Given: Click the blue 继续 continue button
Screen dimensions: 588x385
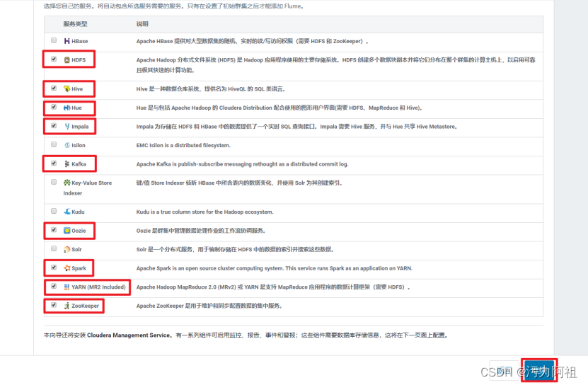Looking at the screenshot, I should [539, 370].
